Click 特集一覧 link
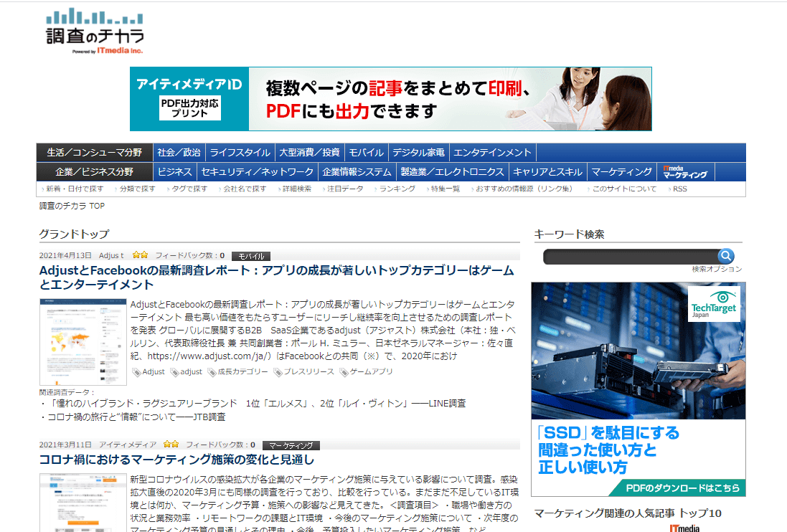Screen dimensions: 787x532 tap(445, 189)
